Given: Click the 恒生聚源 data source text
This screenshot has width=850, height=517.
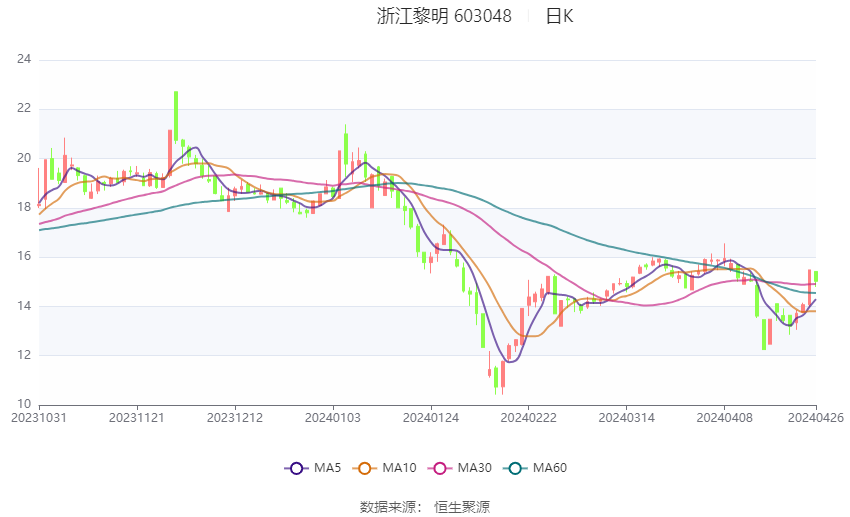Looking at the screenshot, I should pyautogui.click(x=462, y=507).
